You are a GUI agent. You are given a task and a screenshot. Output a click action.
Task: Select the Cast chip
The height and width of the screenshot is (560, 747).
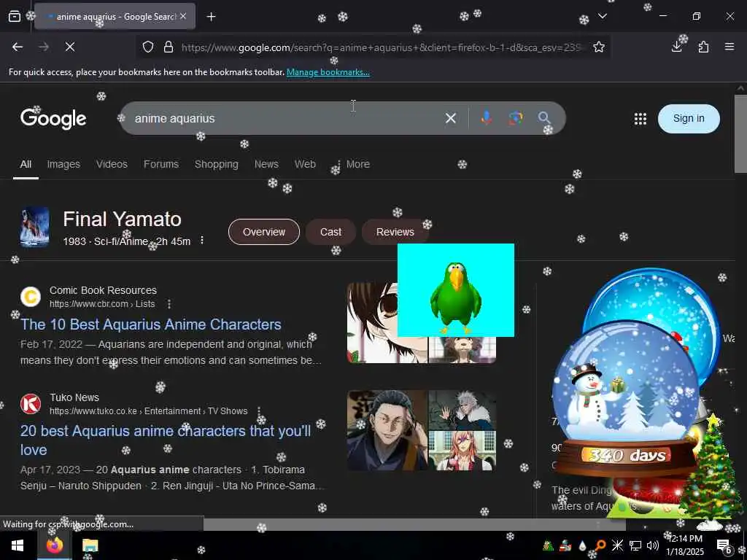(330, 232)
